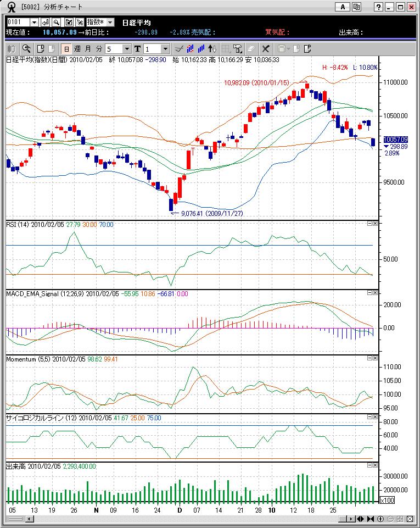
Task: Switch to the monthly 月 chart period
Action: (88, 48)
